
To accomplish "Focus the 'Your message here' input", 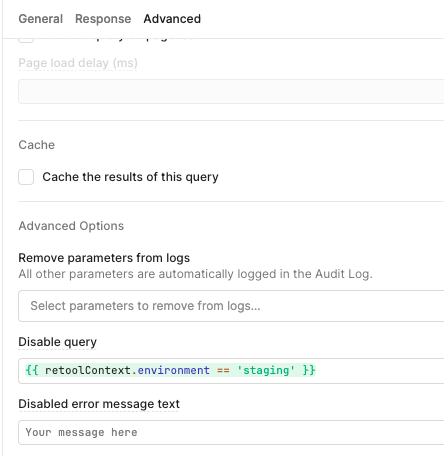I will 231,432.
